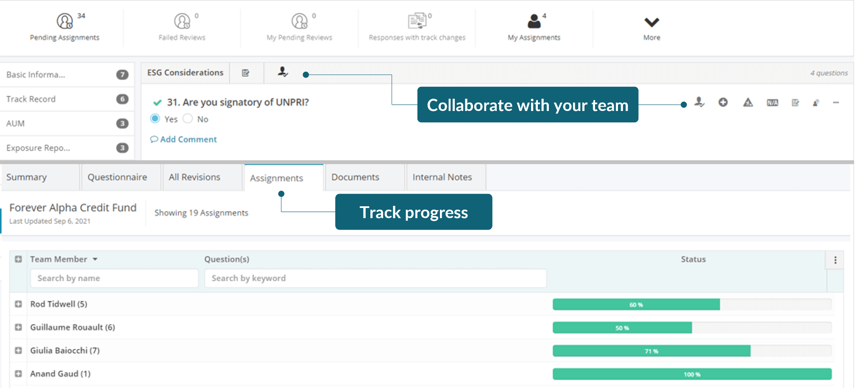Image resolution: width=868 pixels, height=388 pixels.
Task: Click the plus circle icon on question 31
Action: pos(723,102)
